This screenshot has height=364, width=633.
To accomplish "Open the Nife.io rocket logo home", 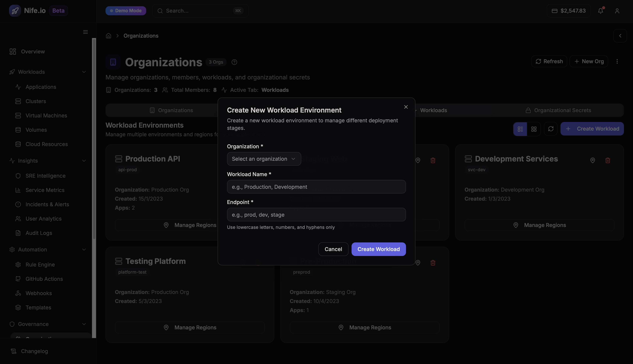I will click(x=15, y=11).
